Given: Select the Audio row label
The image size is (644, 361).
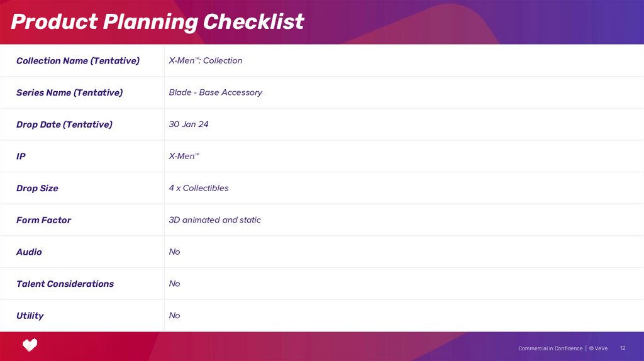Looking at the screenshot, I should click(x=29, y=252).
